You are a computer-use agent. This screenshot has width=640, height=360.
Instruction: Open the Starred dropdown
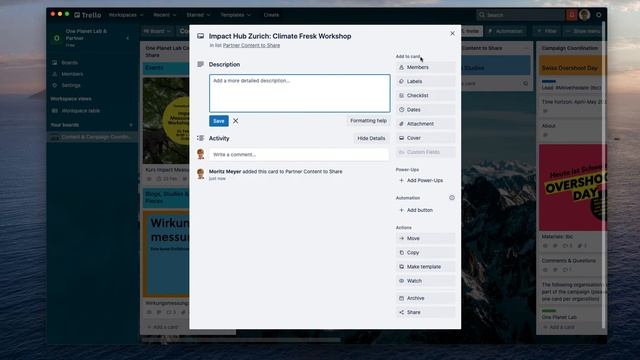[198, 15]
